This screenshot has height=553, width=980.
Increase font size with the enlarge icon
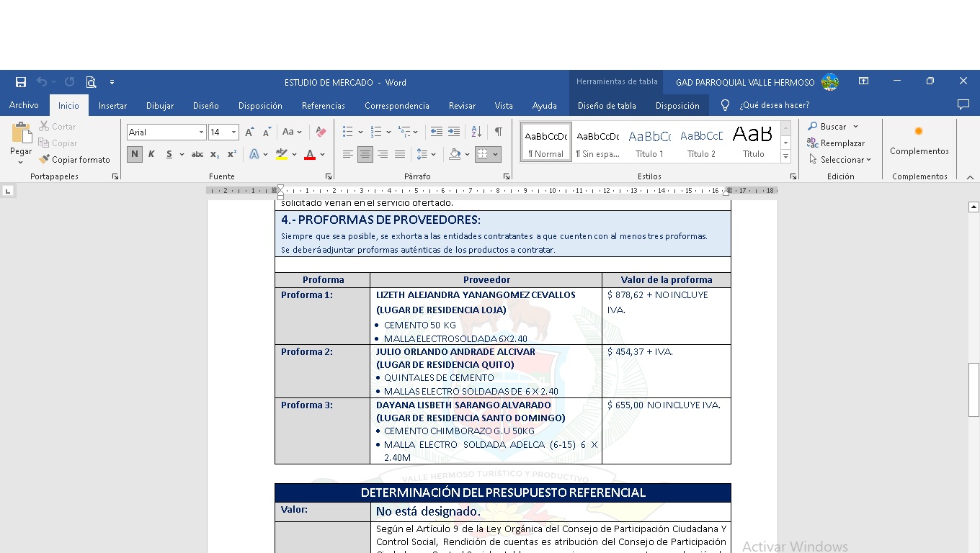coord(249,132)
